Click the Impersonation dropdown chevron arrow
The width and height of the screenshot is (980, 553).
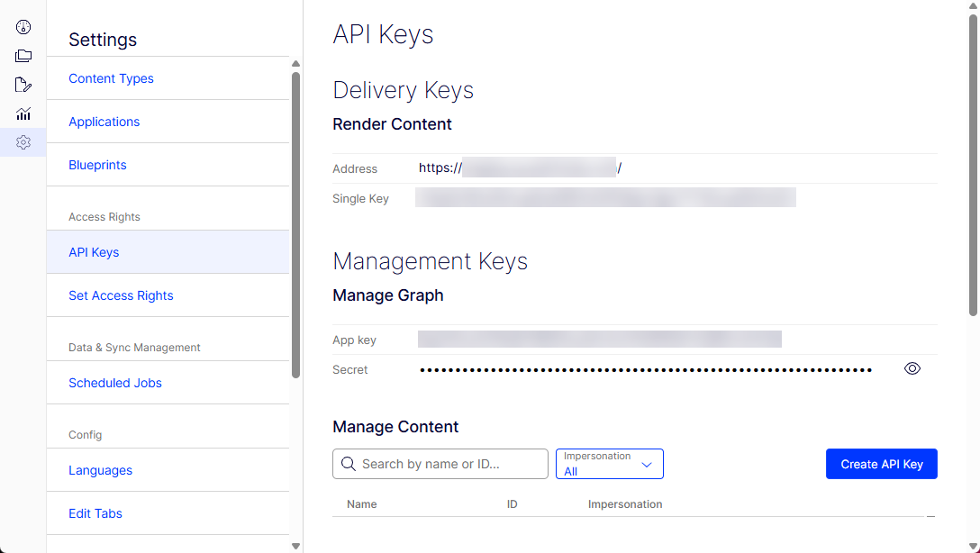tap(646, 465)
